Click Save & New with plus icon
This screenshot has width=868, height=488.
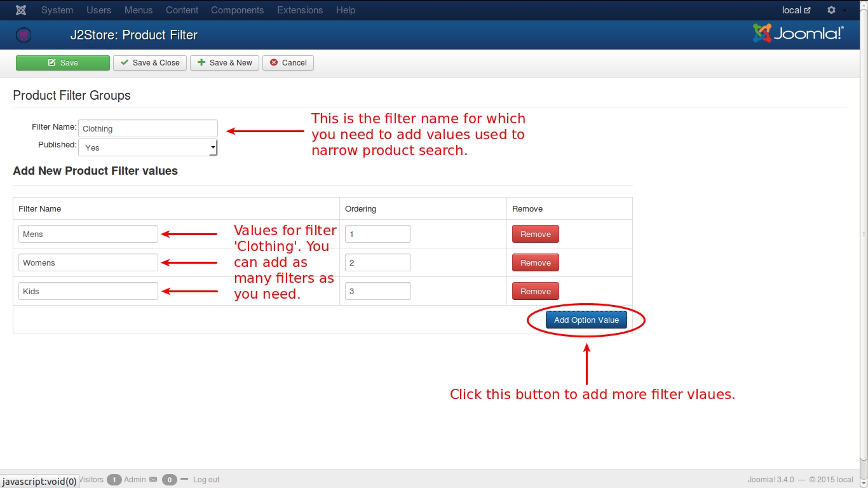click(224, 63)
